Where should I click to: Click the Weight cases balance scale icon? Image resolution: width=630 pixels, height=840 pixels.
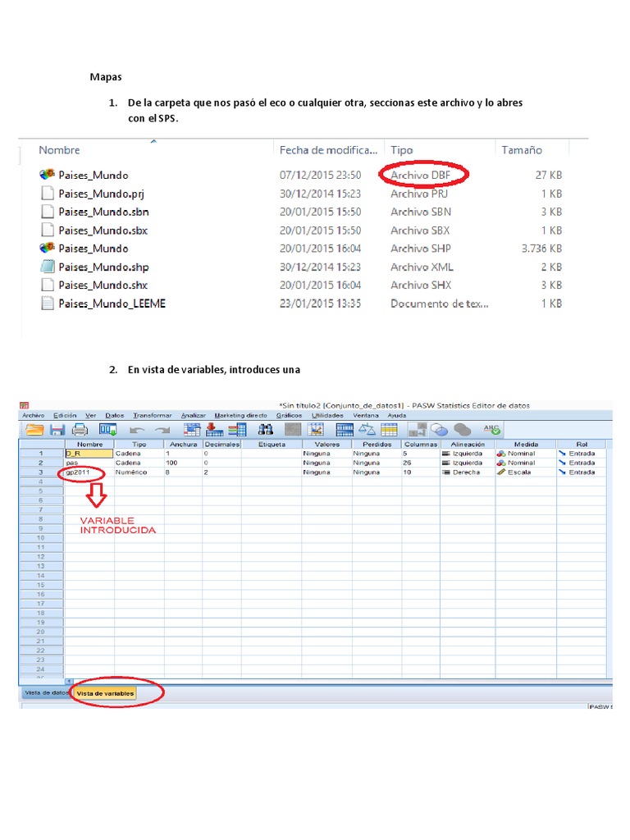tap(367, 430)
